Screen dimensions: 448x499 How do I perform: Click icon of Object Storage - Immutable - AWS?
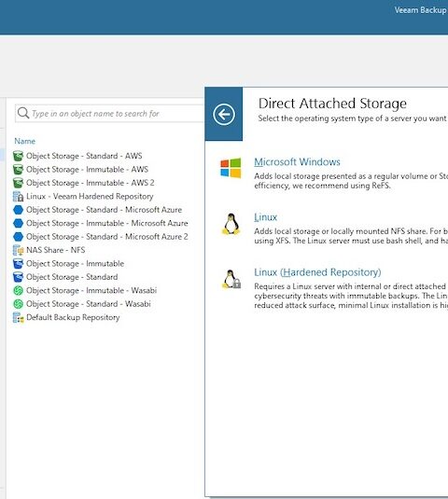click(18, 170)
